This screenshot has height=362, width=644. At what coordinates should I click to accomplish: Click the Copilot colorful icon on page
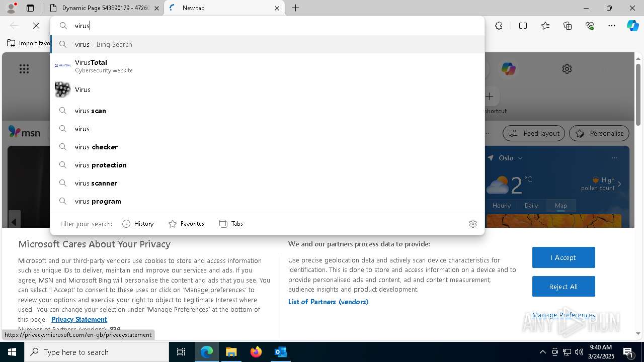click(x=508, y=69)
